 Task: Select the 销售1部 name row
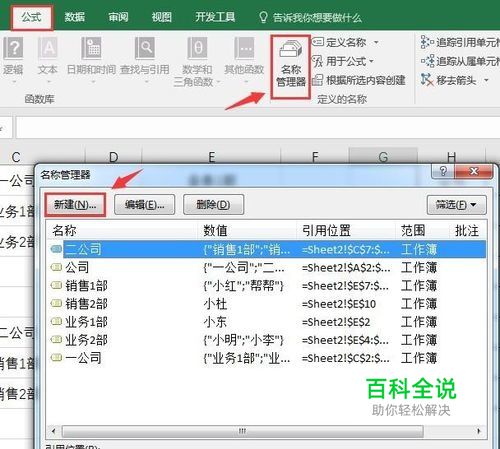(267, 286)
